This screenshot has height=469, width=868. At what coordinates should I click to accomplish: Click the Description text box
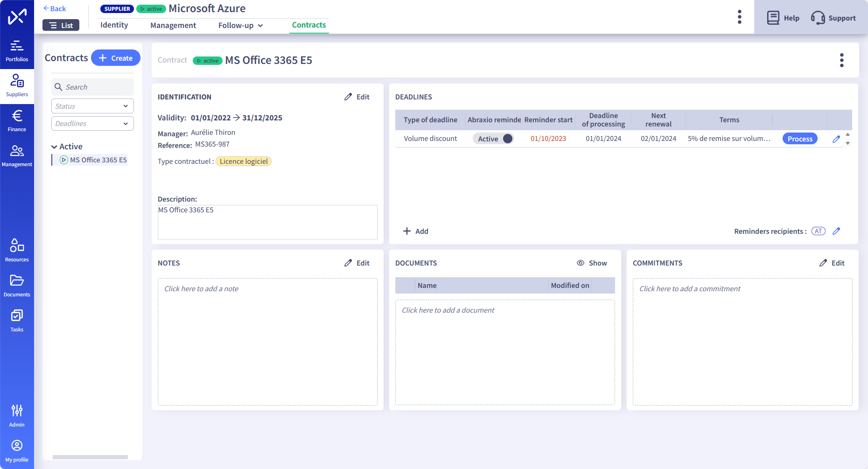click(267, 222)
